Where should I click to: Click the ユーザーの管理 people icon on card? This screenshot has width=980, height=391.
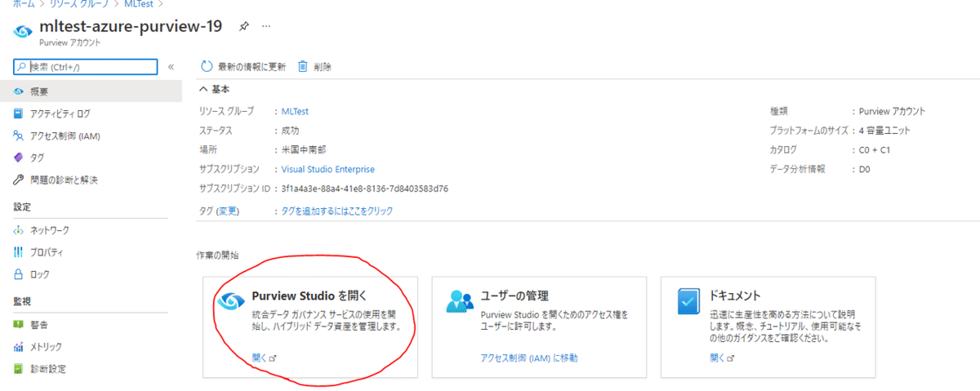(460, 301)
